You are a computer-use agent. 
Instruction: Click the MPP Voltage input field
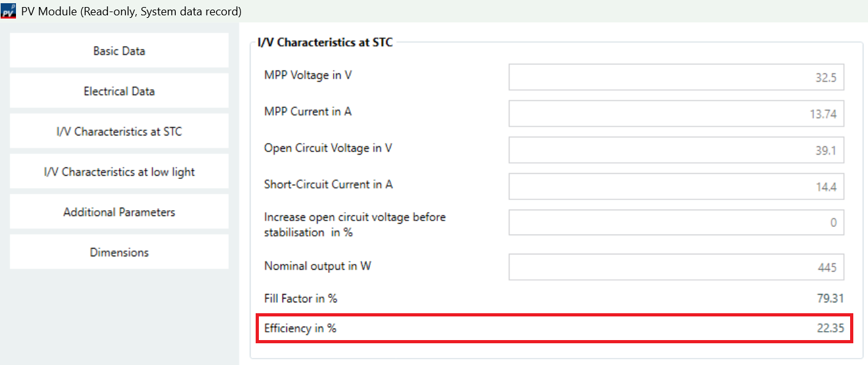pos(676,77)
